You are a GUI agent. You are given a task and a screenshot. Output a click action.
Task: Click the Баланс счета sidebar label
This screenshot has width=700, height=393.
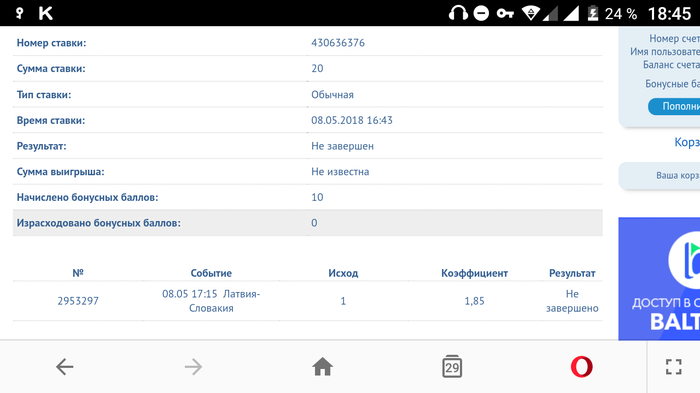pos(671,65)
